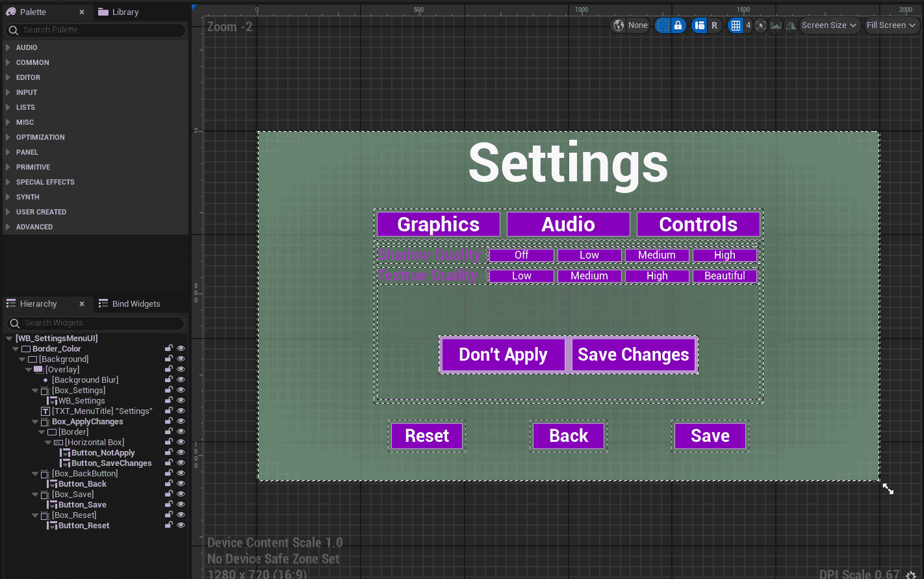Screen dimensions: 924x579
Task: Expand the PANEL palette category
Action: coord(8,152)
